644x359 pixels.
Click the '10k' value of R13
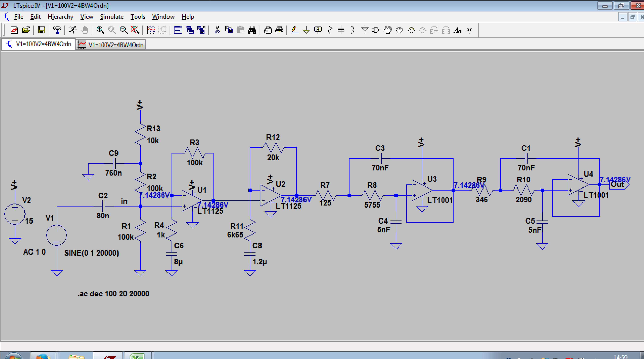coord(153,140)
